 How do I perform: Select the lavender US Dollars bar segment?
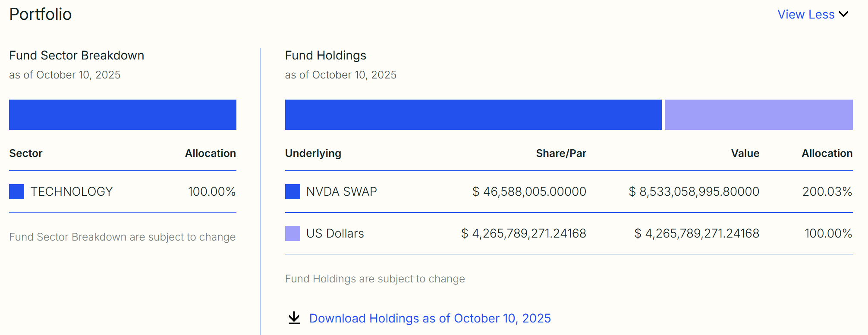(758, 115)
